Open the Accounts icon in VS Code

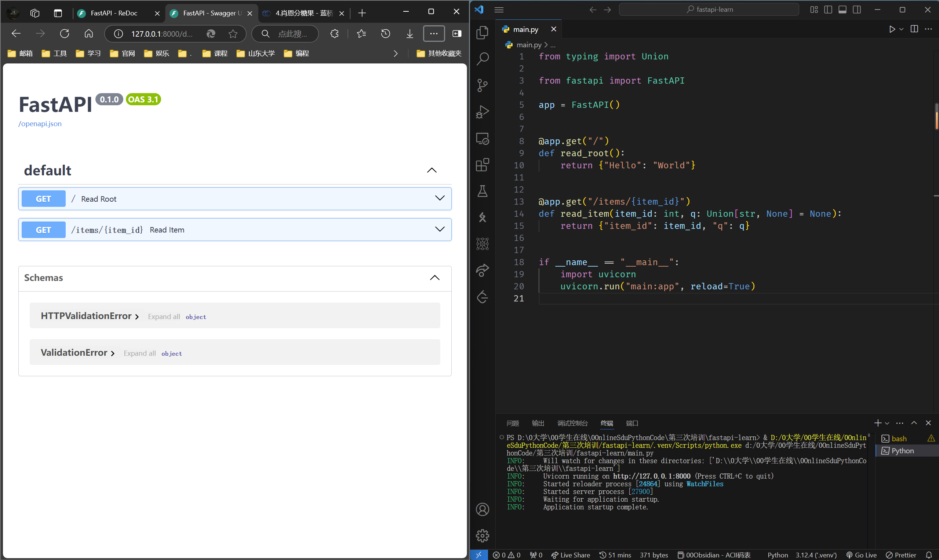[x=482, y=509]
